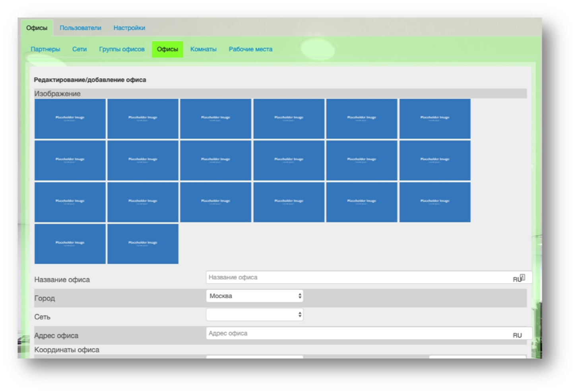Choose the third placeholder image in the second row

[215, 160]
